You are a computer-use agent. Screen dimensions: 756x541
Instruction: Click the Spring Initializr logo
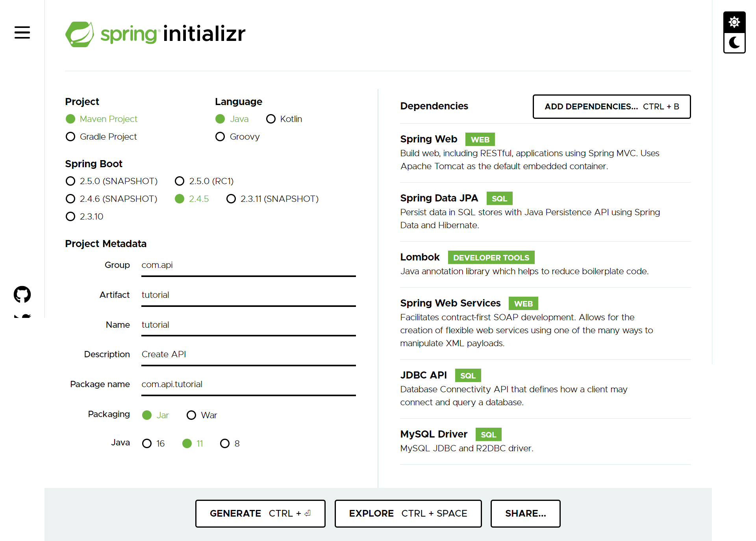coord(155,34)
